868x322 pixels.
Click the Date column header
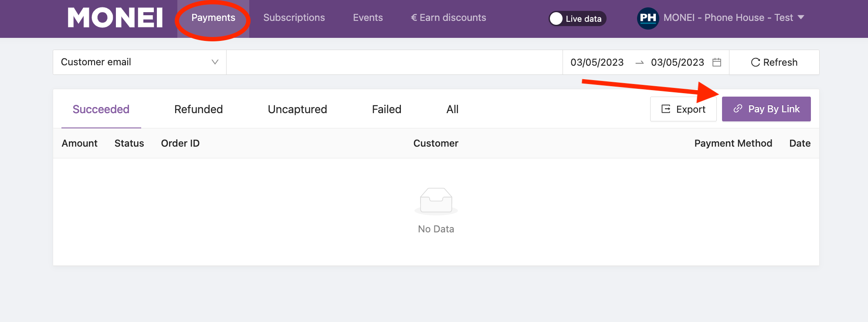pos(800,143)
